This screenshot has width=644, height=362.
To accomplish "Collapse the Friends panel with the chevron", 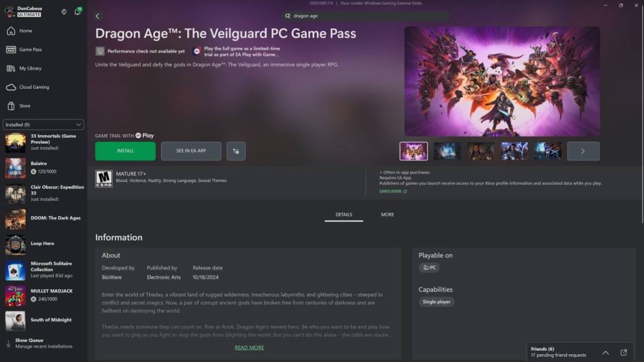I will pos(605,352).
